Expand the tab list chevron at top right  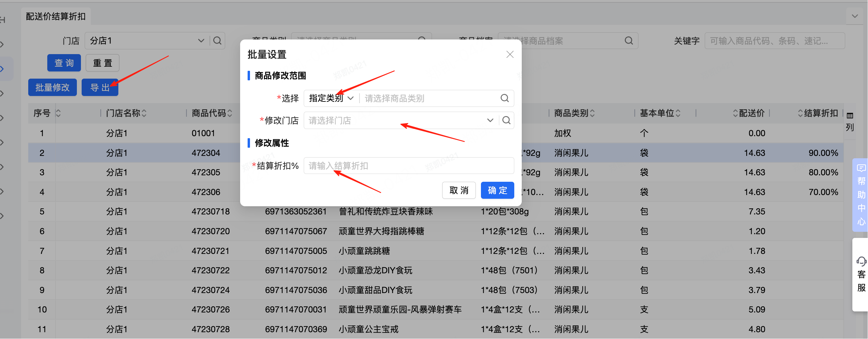coord(855,16)
